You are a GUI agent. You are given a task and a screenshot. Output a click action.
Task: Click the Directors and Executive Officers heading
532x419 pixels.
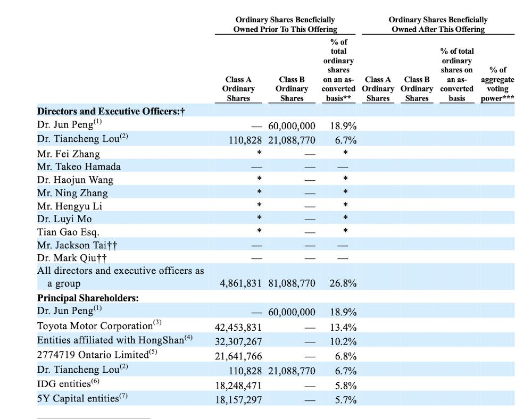click(x=111, y=111)
